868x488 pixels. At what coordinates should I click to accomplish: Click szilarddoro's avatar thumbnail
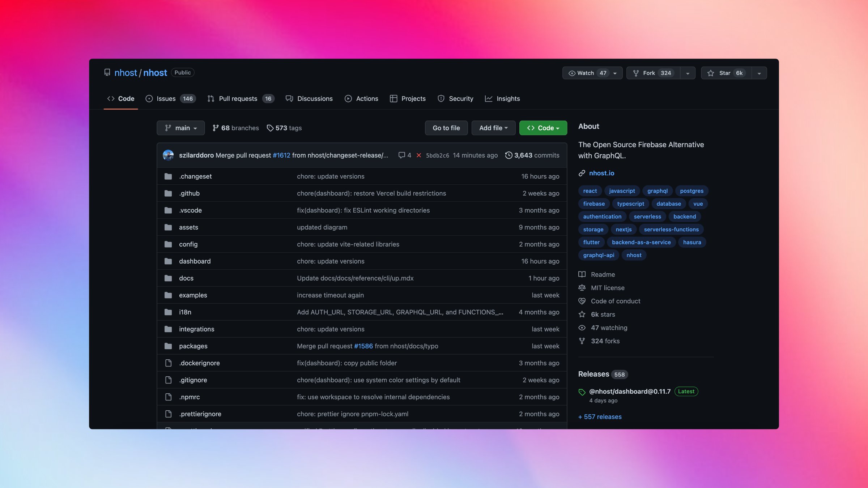pyautogui.click(x=168, y=155)
